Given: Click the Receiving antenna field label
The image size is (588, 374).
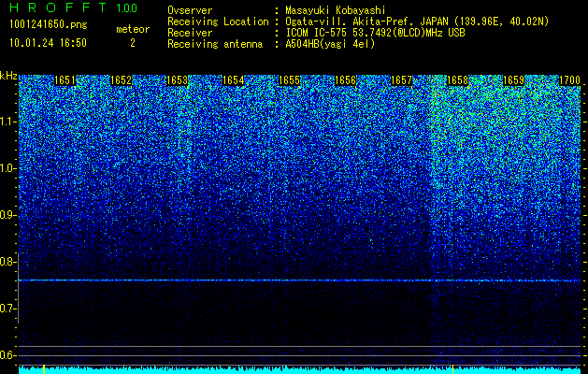Looking at the screenshot, I should (x=215, y=44).
